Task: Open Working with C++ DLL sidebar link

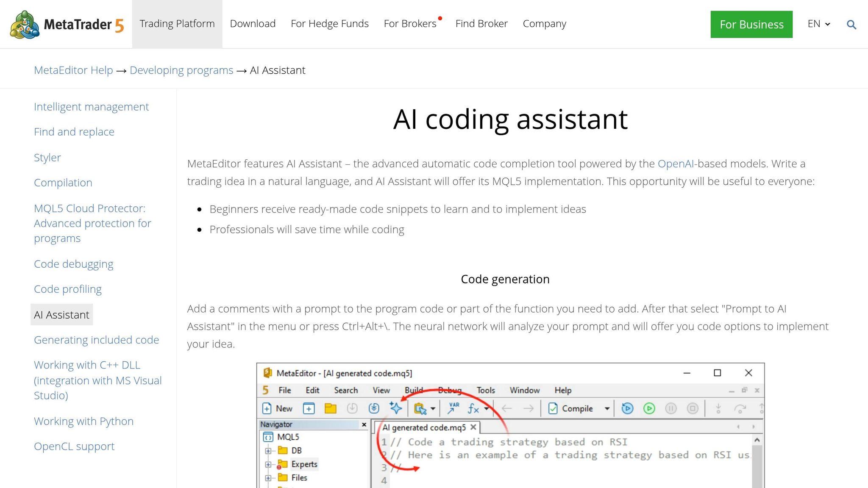Action: tap(98, 380)
